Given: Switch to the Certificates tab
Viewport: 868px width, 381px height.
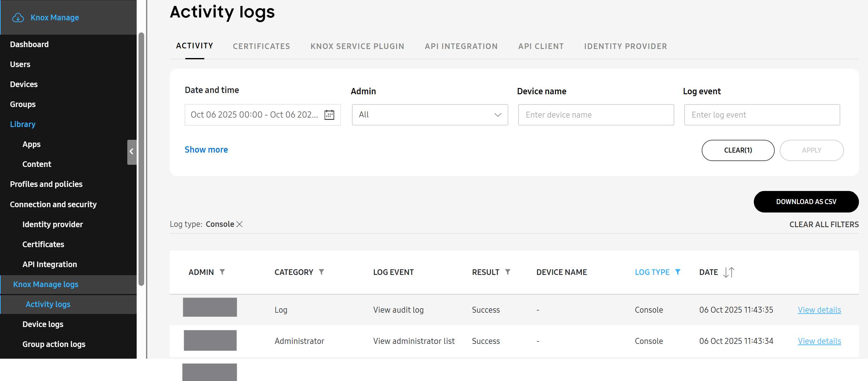Looking at the screenshot, I should (261, 46).
